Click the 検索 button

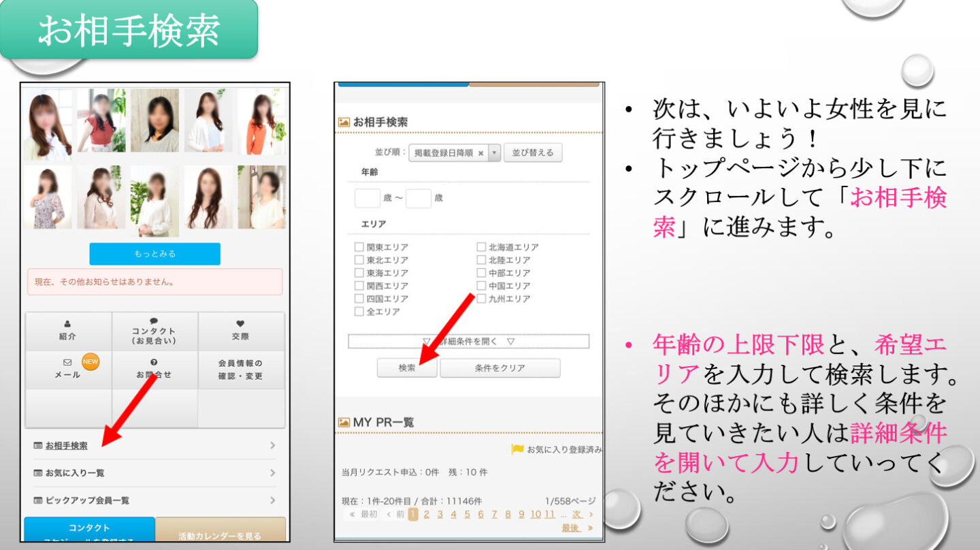point(407,368)
